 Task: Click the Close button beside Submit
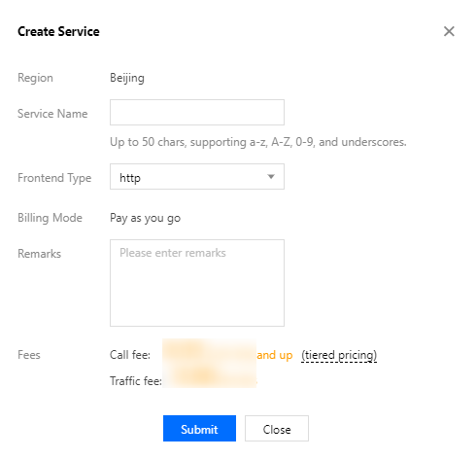[x=277, y=429]
